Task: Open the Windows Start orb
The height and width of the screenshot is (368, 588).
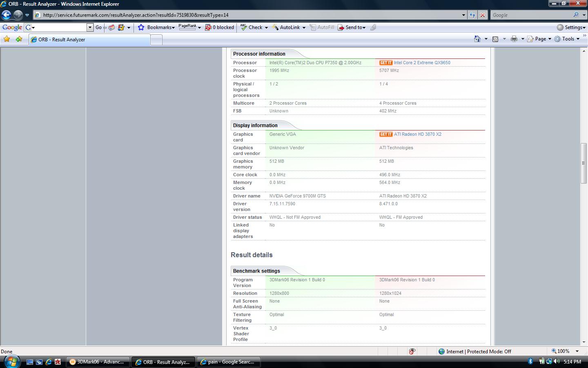Action: [x=12, y=362]
